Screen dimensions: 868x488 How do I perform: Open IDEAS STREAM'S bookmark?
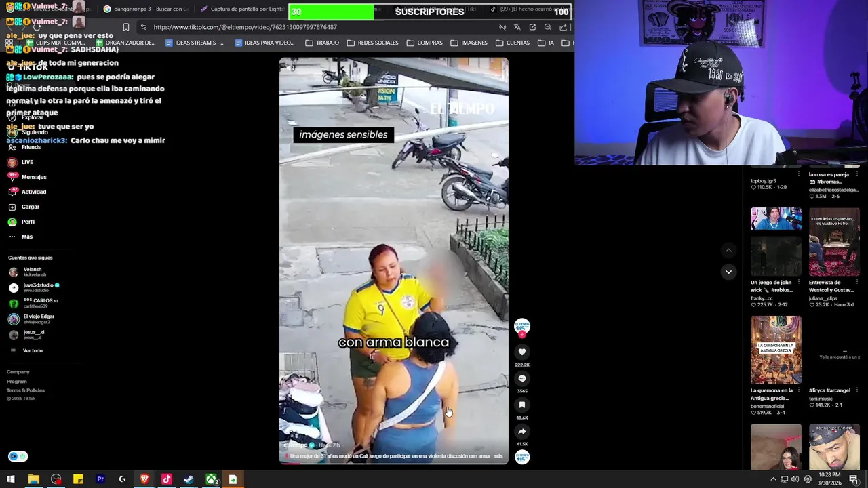pos(194,43)
